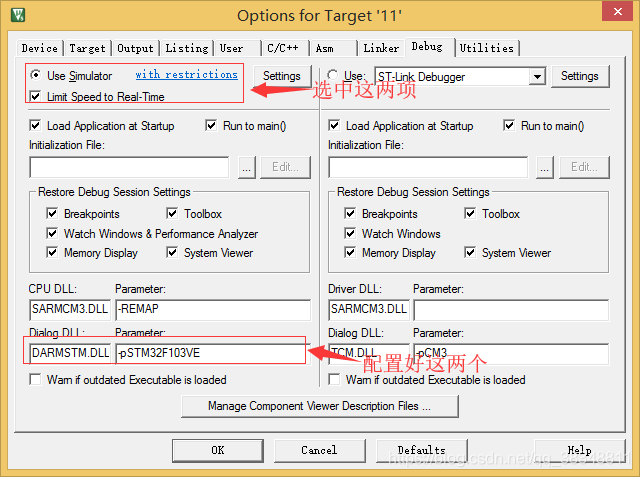Open Settings for ST-Link Debugger
Screen dimensions: 640x477
[x=580, y=76]
